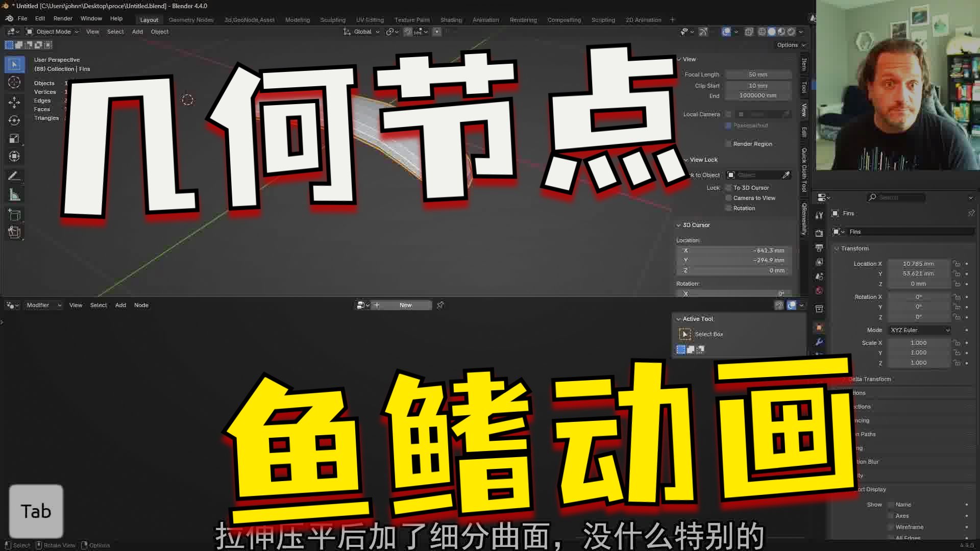Select the Measure ruler tool
Screen dimensions: 980x551
[x=14, y=195]
